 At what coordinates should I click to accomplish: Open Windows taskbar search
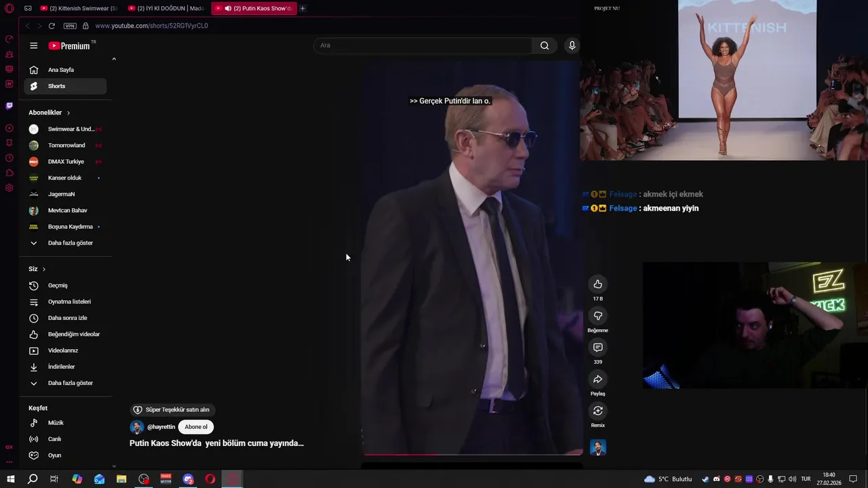[32, 479]
